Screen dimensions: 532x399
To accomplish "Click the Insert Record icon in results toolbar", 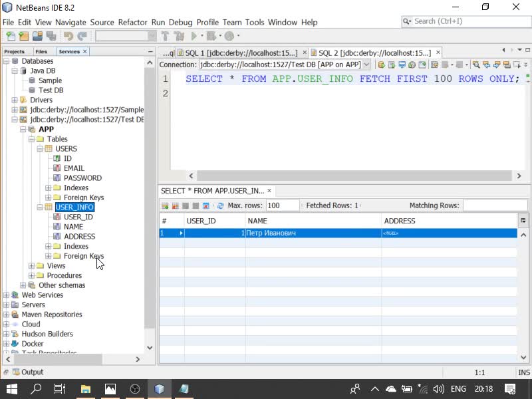I will [165, 205].
